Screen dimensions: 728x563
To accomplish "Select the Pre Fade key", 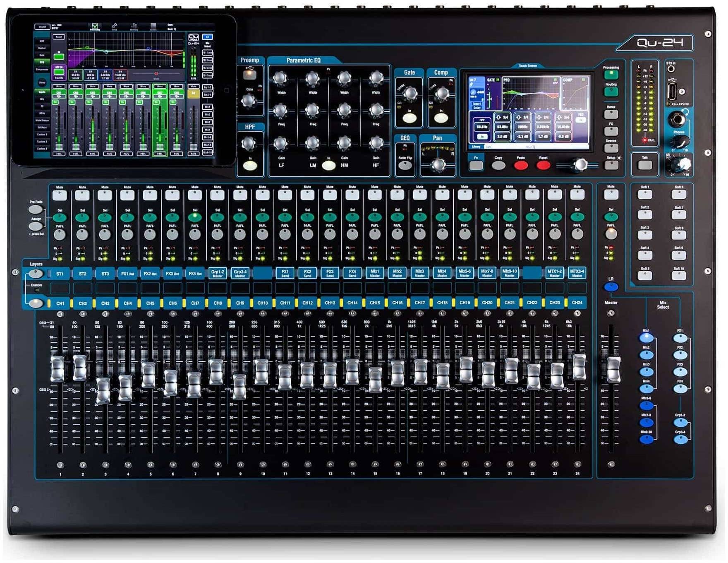I will 36,209.
